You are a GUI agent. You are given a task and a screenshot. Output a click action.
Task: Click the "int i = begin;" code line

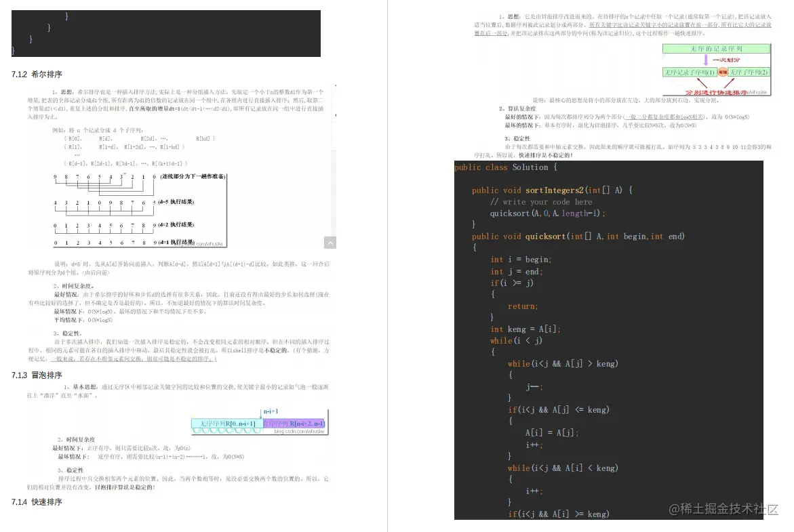point(521,259)
